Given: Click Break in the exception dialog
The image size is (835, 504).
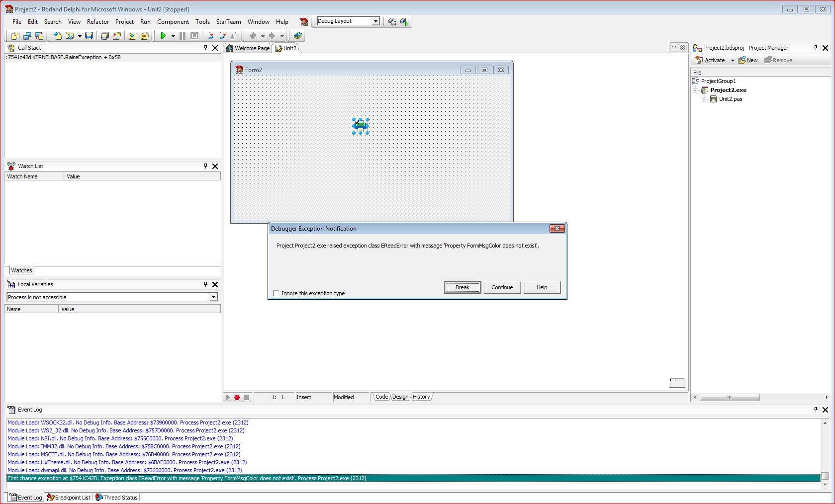Looking at the screenshot, I should tap(463, 287).
